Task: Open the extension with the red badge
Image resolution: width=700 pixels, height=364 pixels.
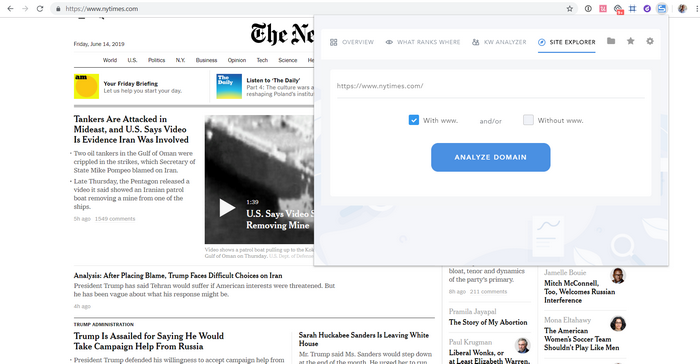Action: point(618,9)
